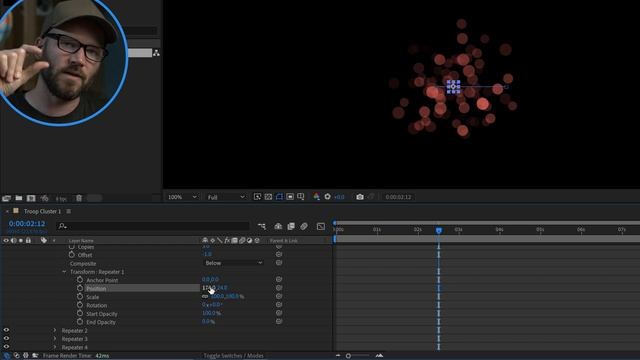640x360 pixels.
Task: Open the Graph Editor icon
Action: [x=321, y=226]
